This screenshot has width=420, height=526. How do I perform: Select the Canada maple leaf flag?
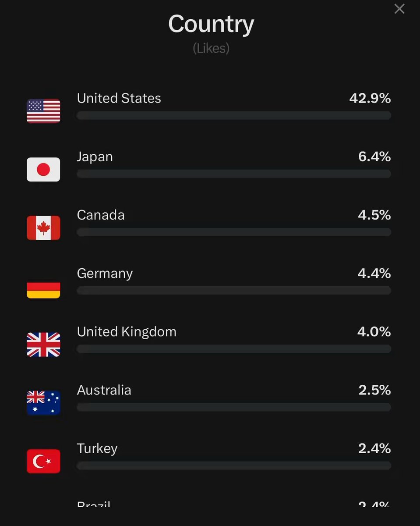(x=43, y=227)
